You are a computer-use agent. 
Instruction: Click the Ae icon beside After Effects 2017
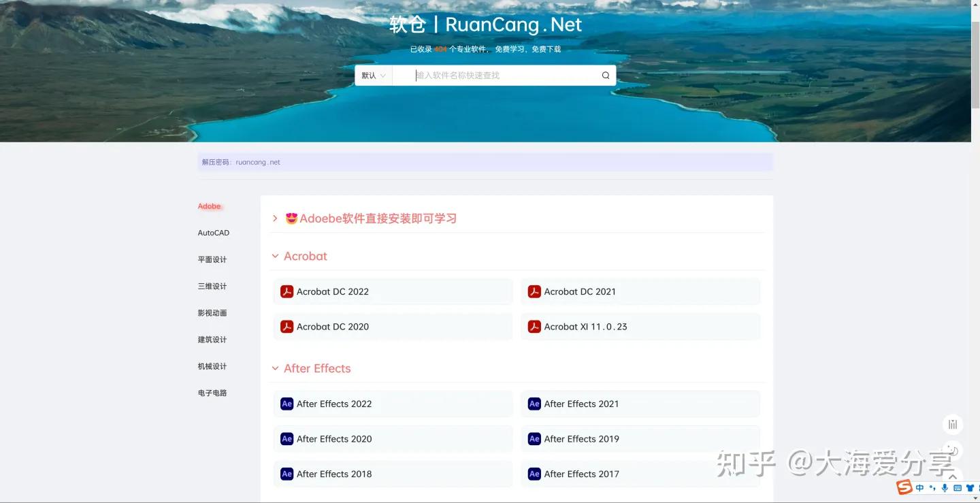(534, 473)
